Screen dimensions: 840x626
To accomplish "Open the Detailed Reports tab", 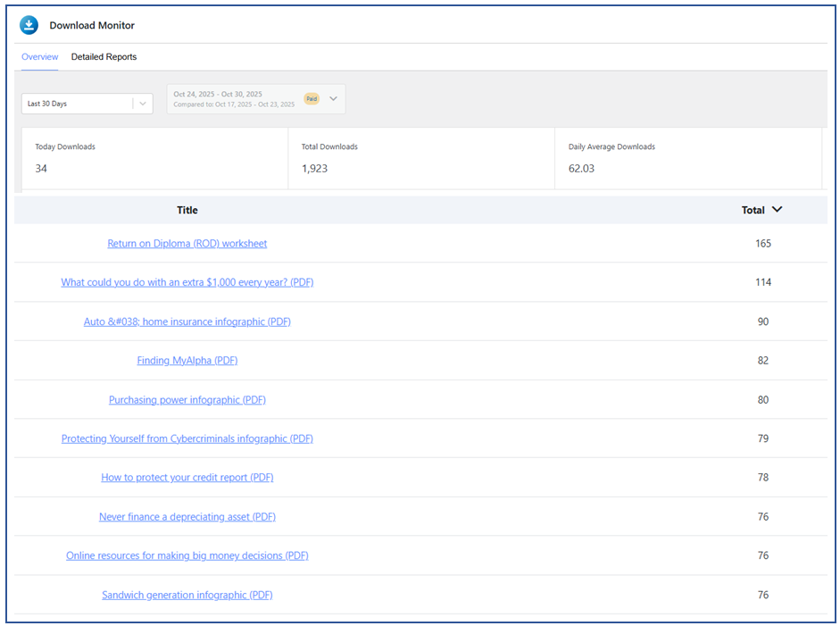I will click(104, 57).
